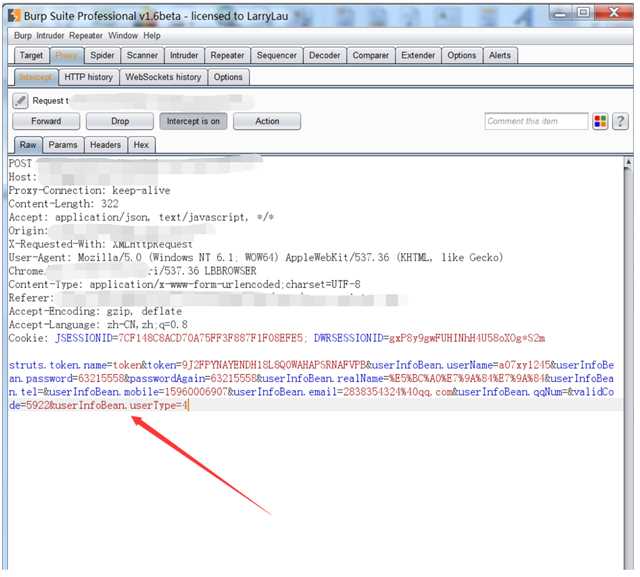Screen dimensions: 640x577
Task: Click the question mark help icon
Action: click(620, 121)
